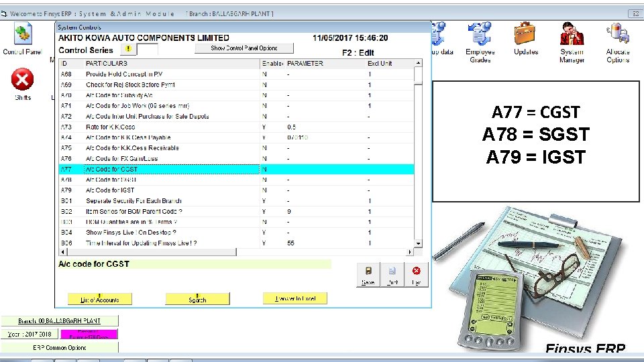The image size is (644, 362).
Task: Select row A75 K.K.Cess Receivable
Action: click(237, 148)
